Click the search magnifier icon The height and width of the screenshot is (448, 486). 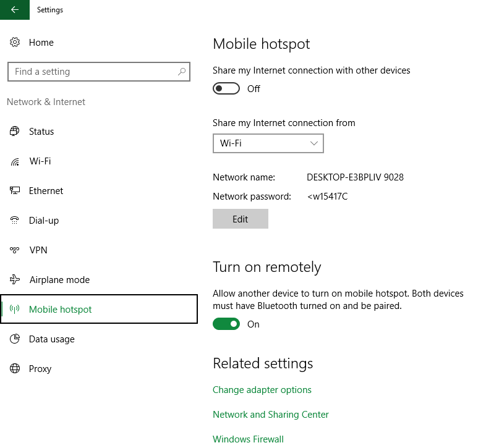182,72
